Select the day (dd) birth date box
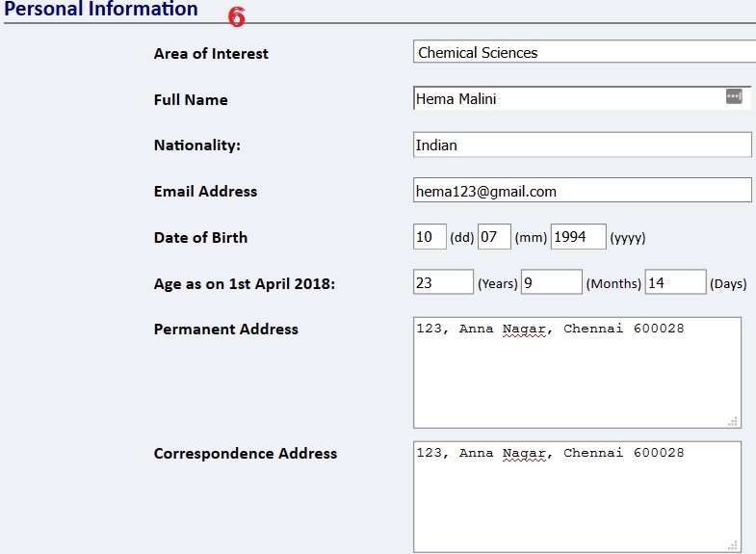The image size is (756, 554). [x=430, y=237]
